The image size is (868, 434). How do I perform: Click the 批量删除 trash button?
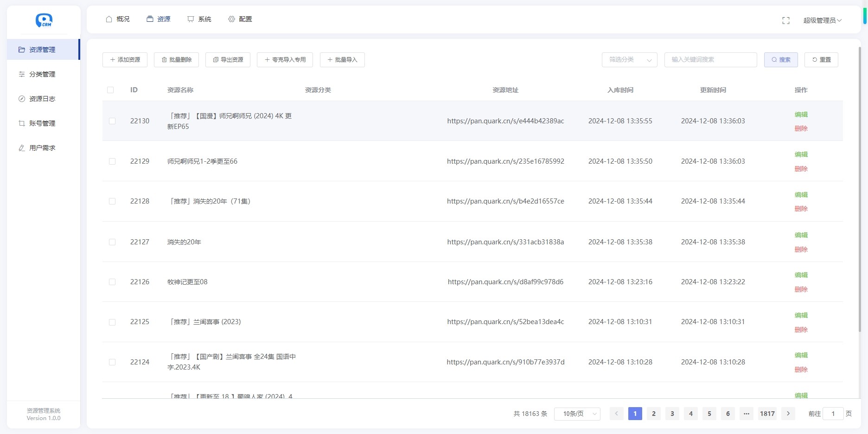176,60
